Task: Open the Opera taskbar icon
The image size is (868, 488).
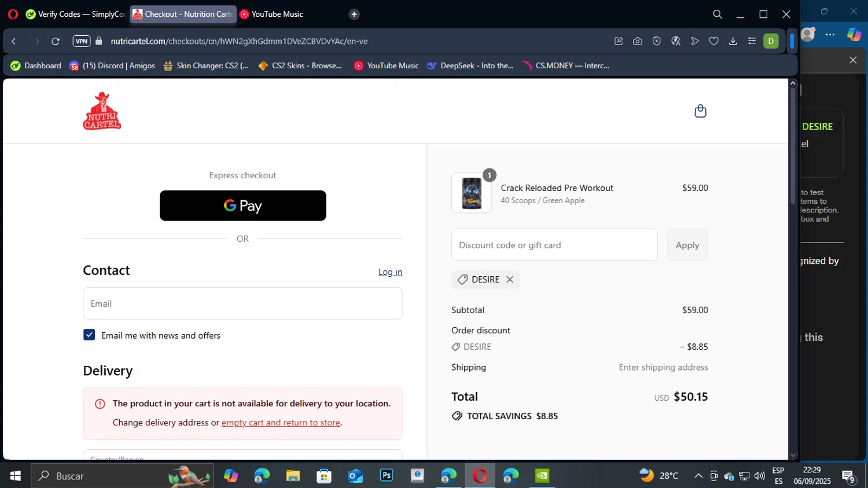Action: 480,476
